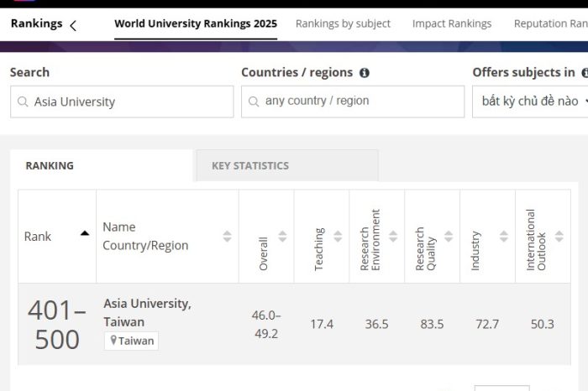The image size is (588, 391).
Task: Open Asia University, Taiwan profile link
Action: click(147, 312)
